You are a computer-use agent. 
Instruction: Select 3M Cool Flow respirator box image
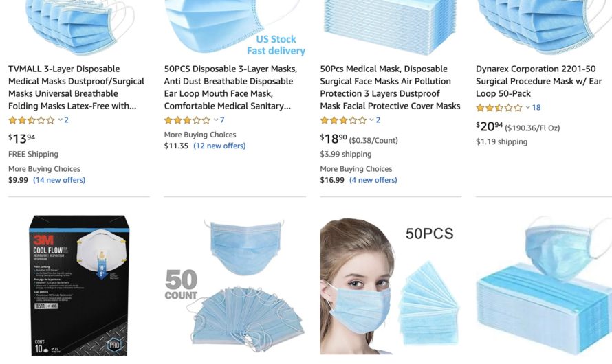pos(79,285)
